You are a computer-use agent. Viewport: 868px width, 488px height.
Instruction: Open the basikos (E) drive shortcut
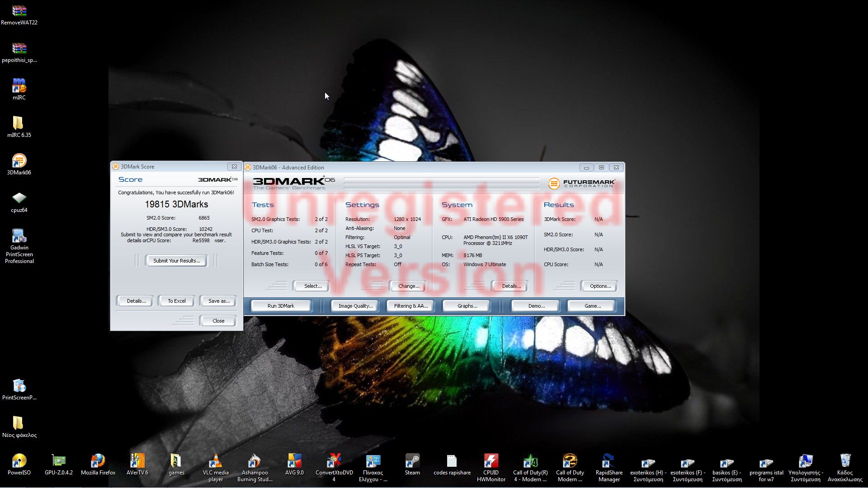point(727,463)
